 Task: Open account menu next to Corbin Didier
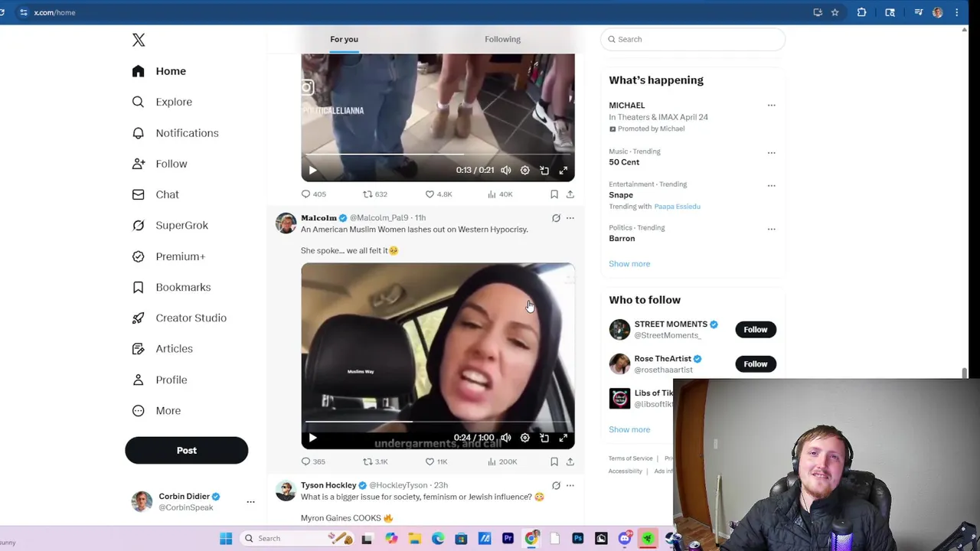click(250, 502)
